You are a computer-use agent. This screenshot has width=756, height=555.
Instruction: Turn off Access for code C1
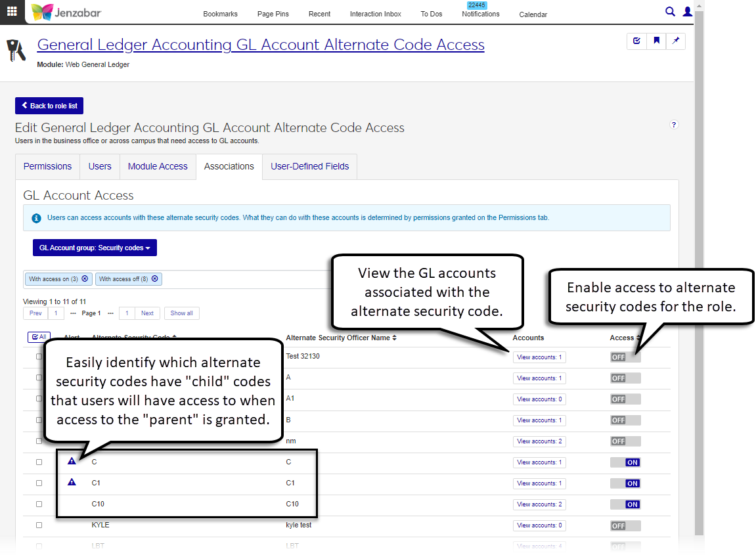625,483
